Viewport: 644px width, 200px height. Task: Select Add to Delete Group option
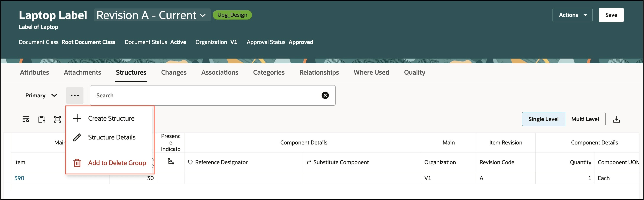point(117,163)
